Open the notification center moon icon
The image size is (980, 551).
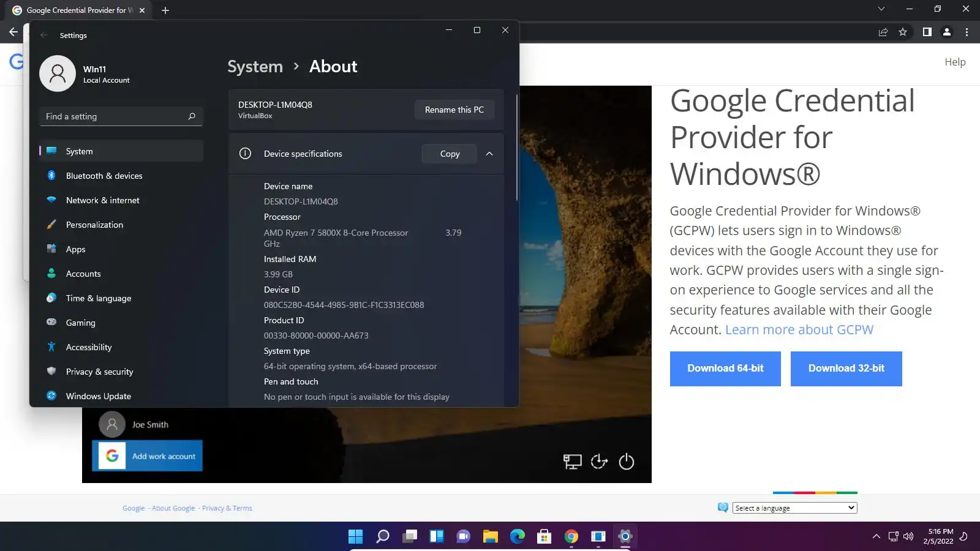(x=963, y=537)
